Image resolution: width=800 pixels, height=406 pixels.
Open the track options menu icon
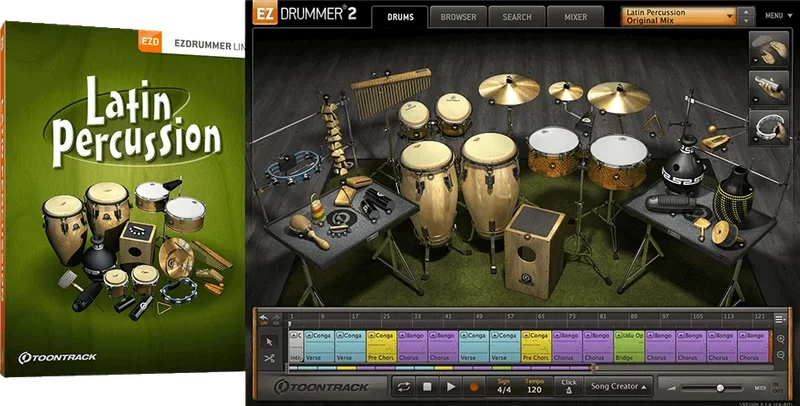coord(780,319)
